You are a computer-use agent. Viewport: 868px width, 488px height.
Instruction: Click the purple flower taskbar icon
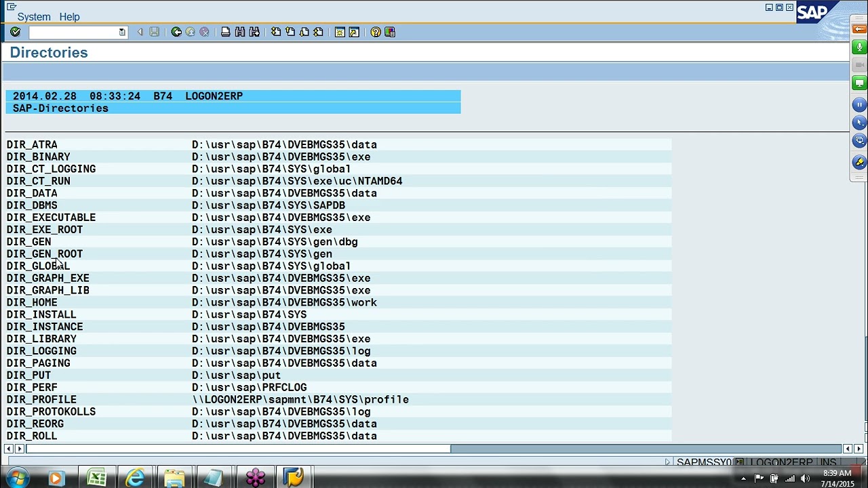(x=255, y=478)
